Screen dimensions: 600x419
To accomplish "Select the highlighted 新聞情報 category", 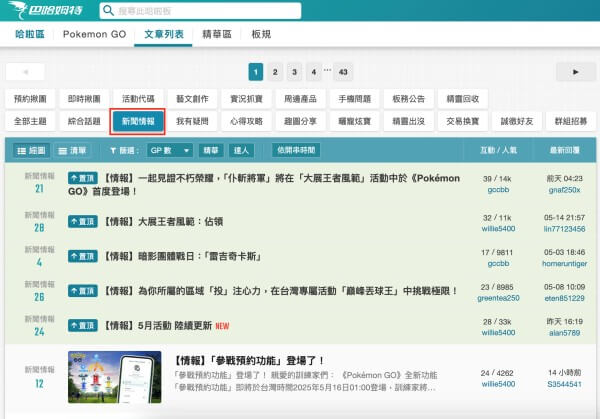I will tap(138, 121).
